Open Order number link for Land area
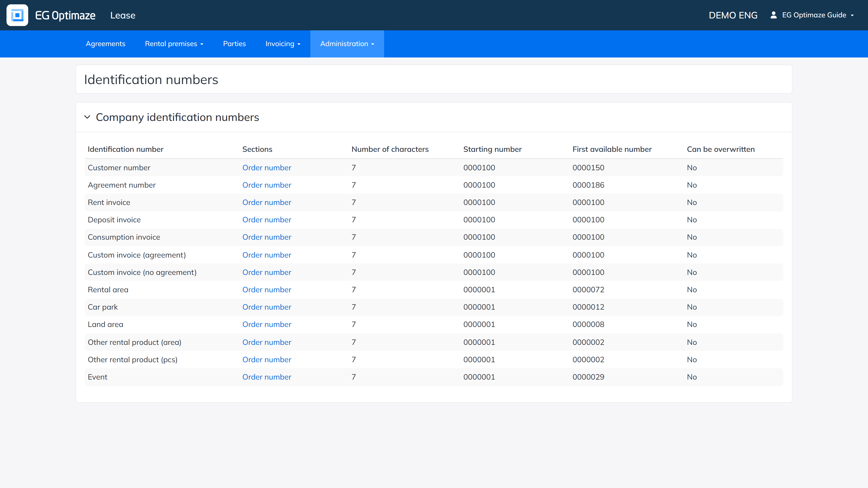 267,324
